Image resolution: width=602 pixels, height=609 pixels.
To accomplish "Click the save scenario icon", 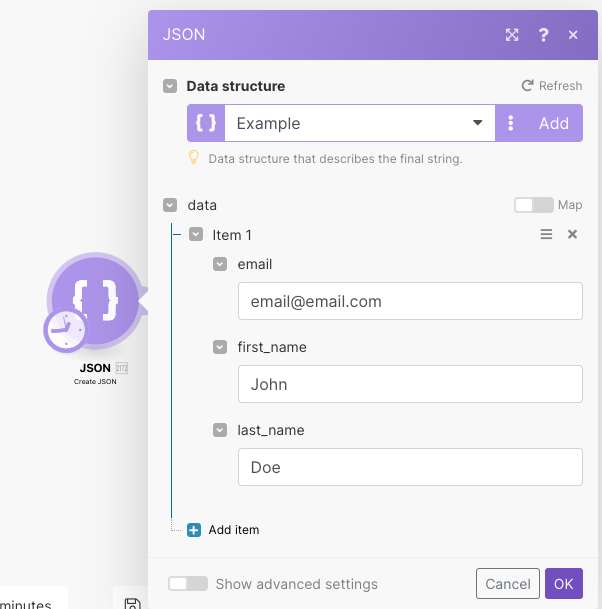I will tap(132, 604).
